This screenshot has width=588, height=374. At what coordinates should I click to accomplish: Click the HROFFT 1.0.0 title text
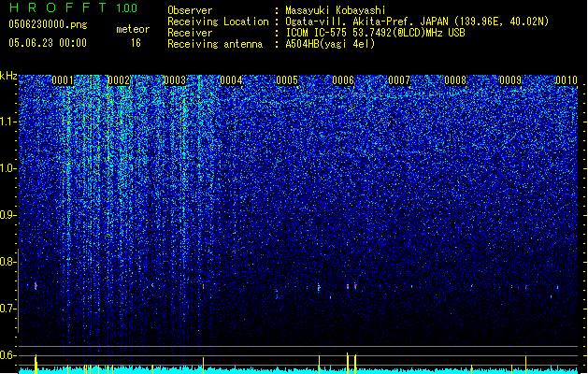coord(73,7)
